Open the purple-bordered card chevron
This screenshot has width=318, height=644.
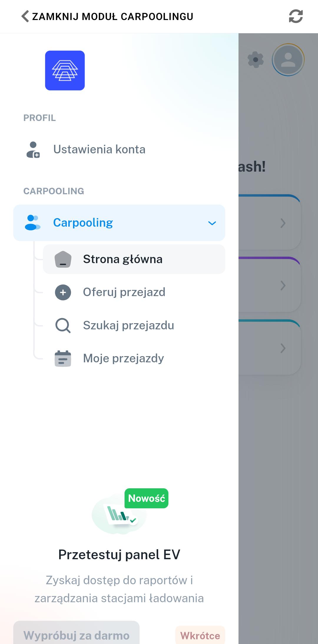coord(283,286)
